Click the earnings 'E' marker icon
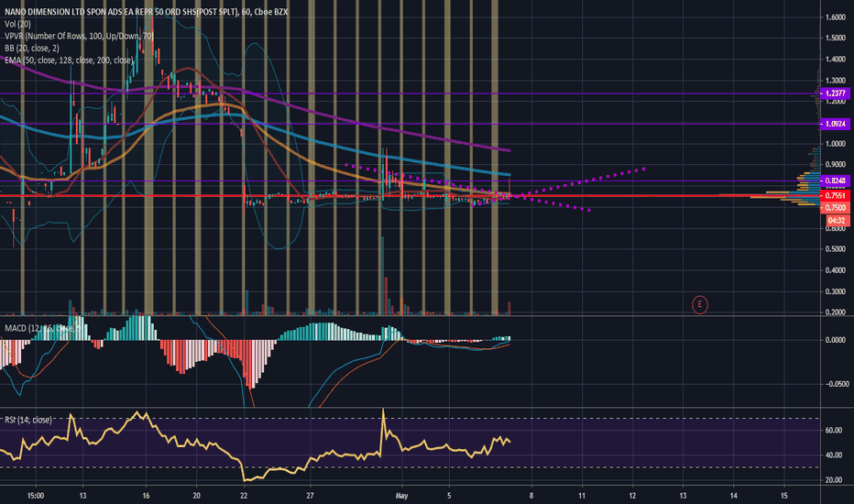The height and width of the screenshot is (504, 854). coord(699,304)
